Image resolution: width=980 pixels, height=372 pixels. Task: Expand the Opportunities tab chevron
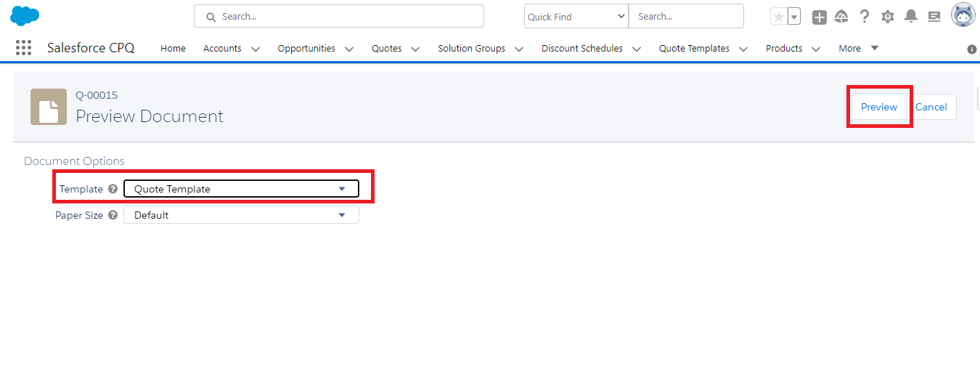349,49
